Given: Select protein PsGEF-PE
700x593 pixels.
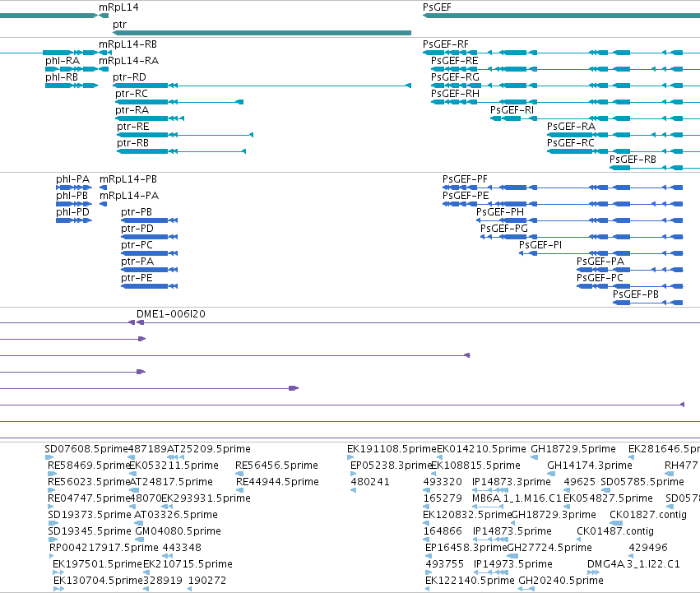Looking at the screenshot, I should click(563, 204).
